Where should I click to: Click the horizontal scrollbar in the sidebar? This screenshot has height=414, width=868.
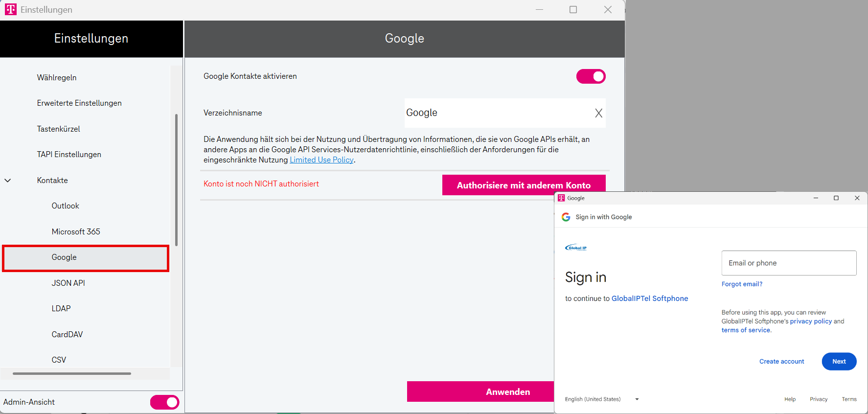click(x=72, y=373)
